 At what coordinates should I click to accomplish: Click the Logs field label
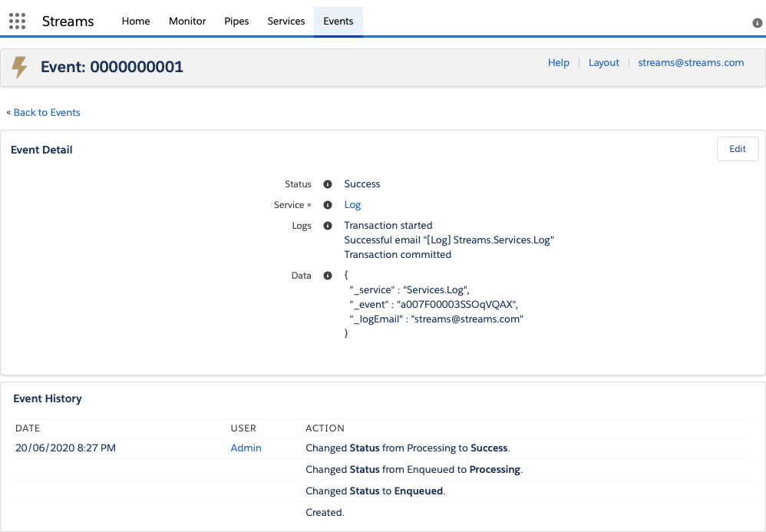302,226
